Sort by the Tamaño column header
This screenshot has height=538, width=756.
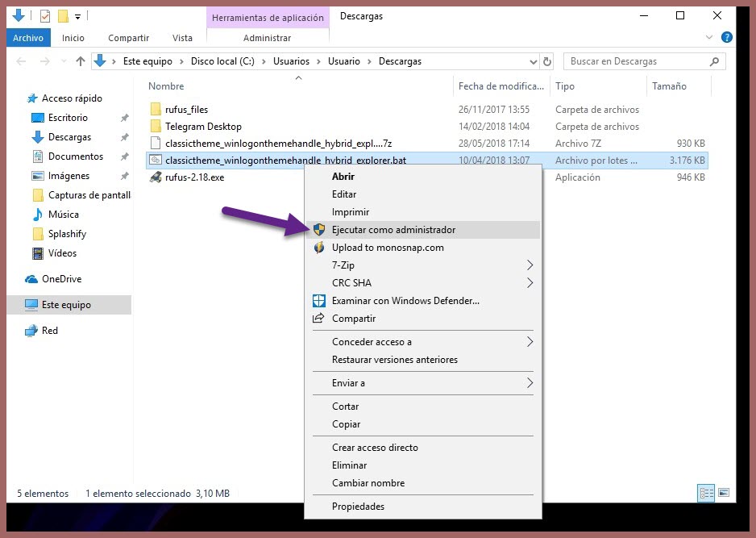point(669,86)
